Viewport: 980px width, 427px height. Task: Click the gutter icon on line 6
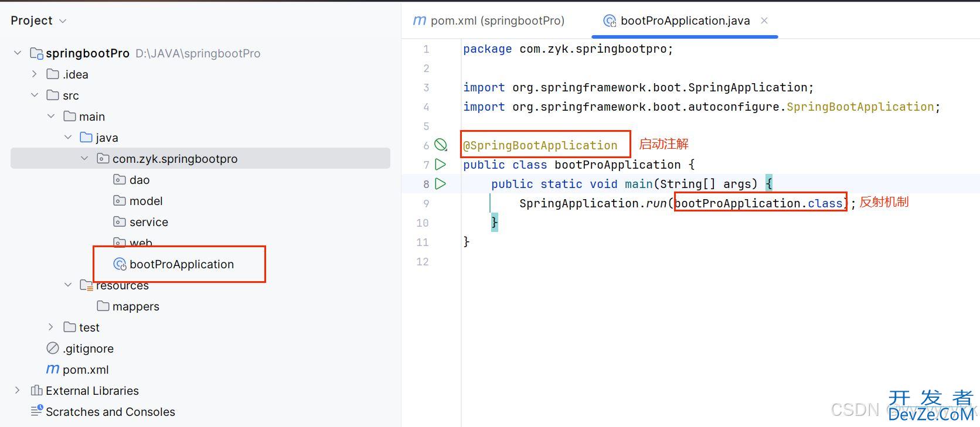(441, 145)
